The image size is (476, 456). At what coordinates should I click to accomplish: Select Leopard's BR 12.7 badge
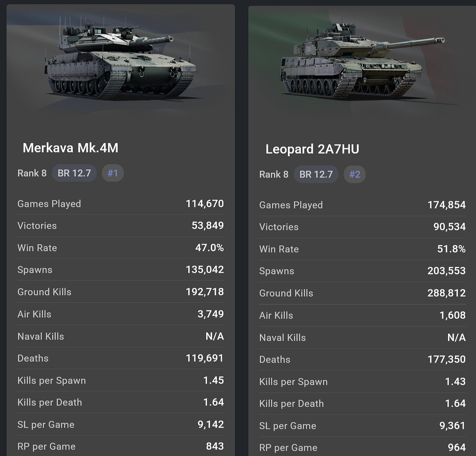(316, 174)
